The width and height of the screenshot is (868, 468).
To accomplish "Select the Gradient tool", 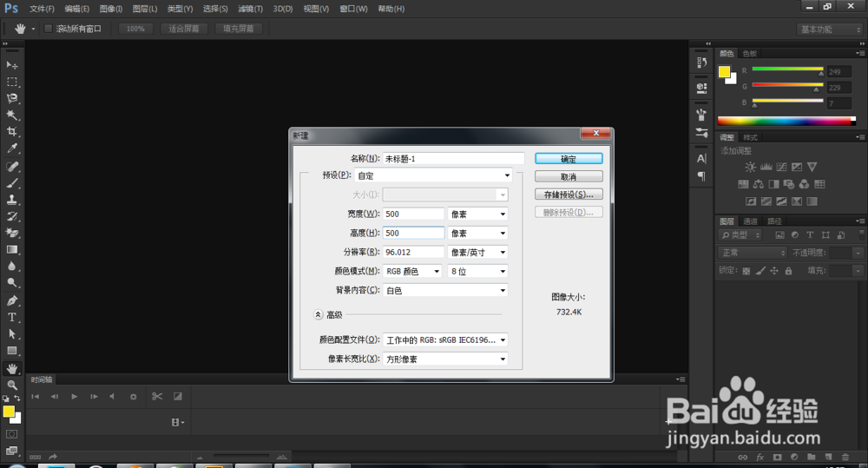I will pyautogui.click(x=11, y=250).
